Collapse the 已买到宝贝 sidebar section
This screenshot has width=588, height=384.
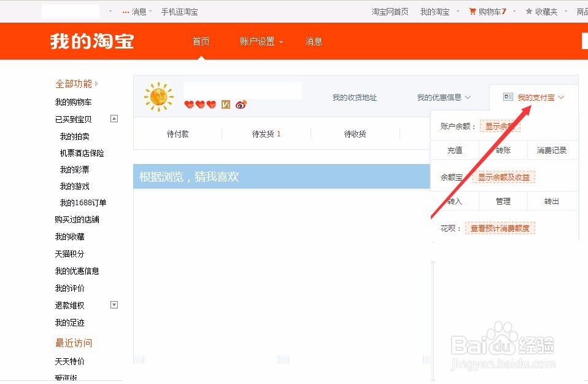pyautogui.click(x=114, y=119)
